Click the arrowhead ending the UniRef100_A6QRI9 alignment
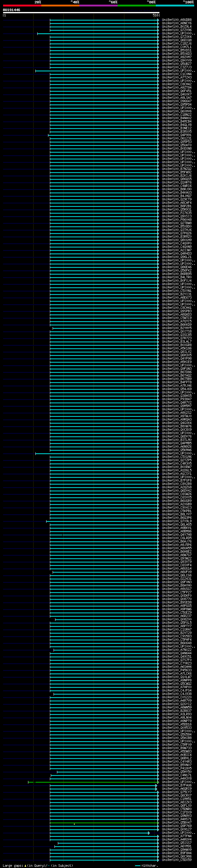This screenshot has height=868, width=197. click(156, 789)
